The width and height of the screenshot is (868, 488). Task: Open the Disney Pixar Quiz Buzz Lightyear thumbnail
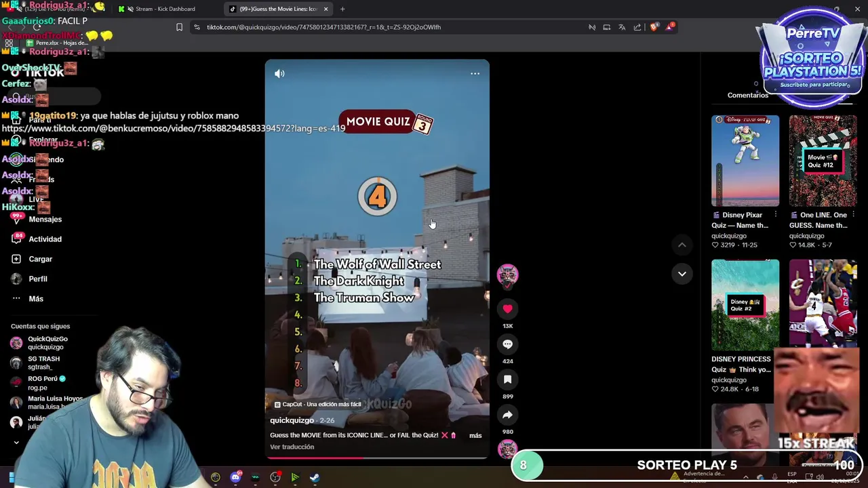745,161
